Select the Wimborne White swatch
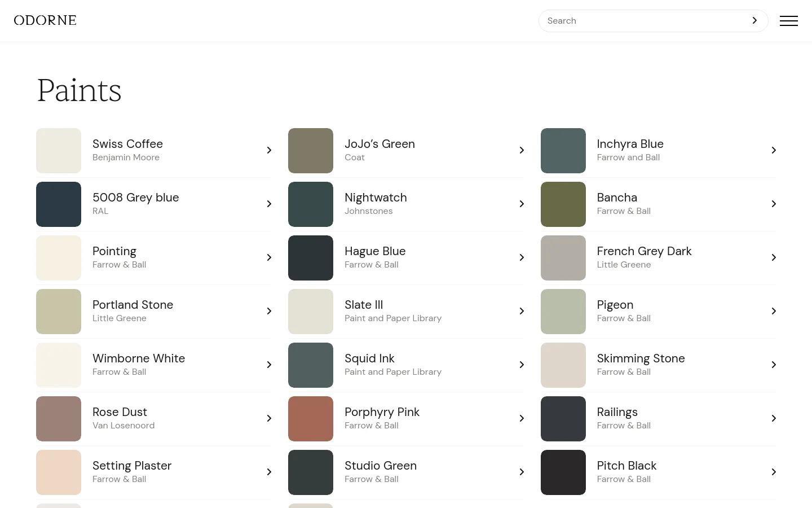Viewport: 812px width, 508px height. tap(59, 365)
